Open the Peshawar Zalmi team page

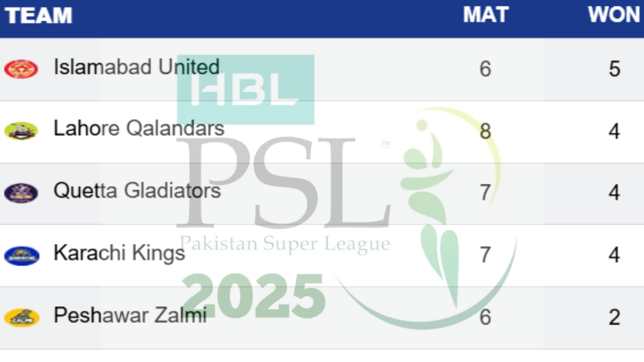pyautogui.click(x=130, y=315)
